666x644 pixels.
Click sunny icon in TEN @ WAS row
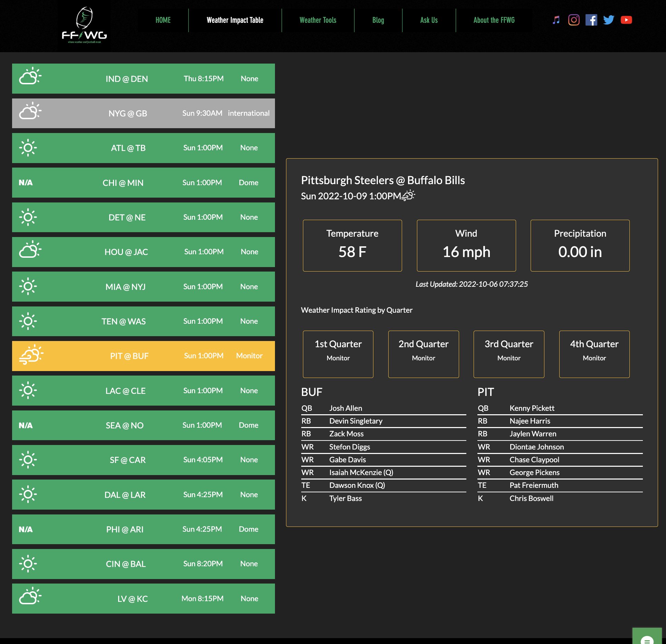28,321
